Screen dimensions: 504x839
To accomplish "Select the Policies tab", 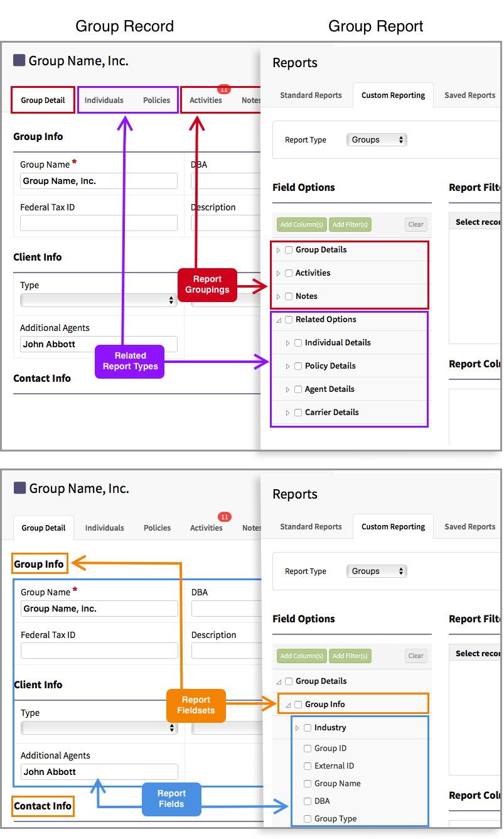I will [x=156, y=99].
